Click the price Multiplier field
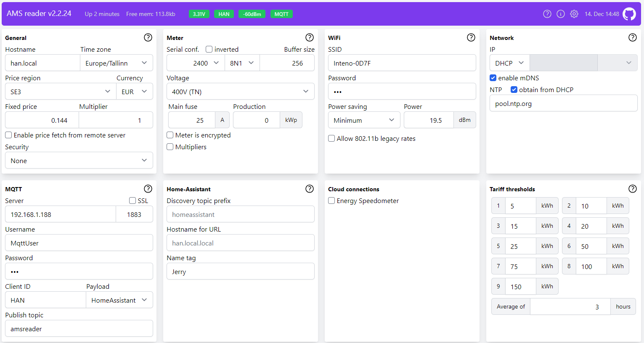The height and width of the screenshot is (343, 644). 116,120
